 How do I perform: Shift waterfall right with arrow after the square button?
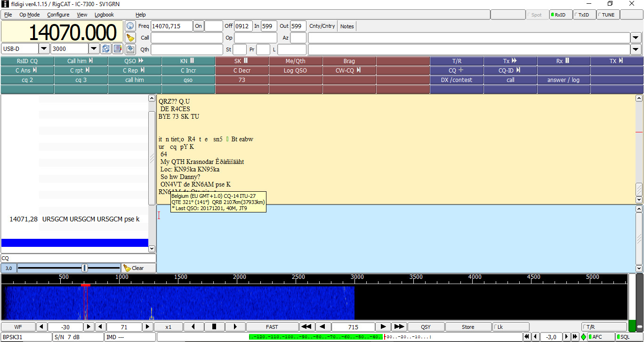235,327
